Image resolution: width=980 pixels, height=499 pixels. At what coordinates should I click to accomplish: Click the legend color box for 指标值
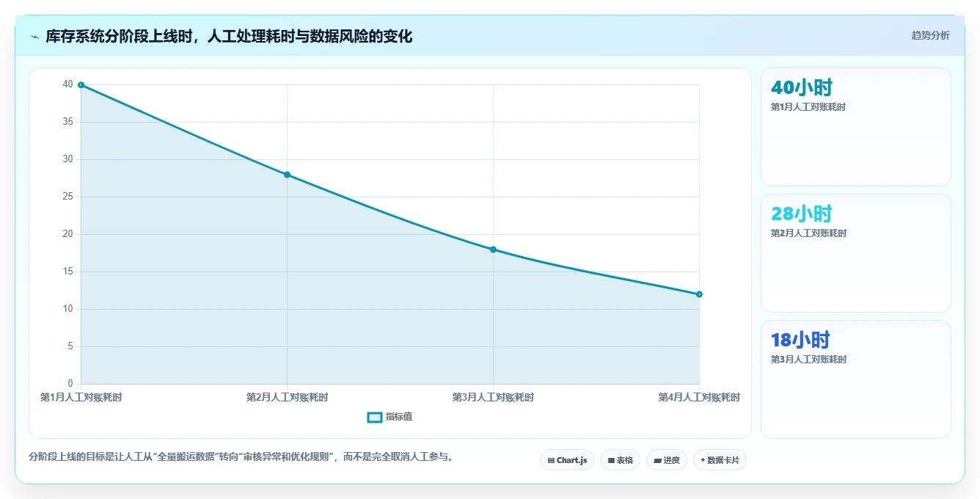coord(374,417)
